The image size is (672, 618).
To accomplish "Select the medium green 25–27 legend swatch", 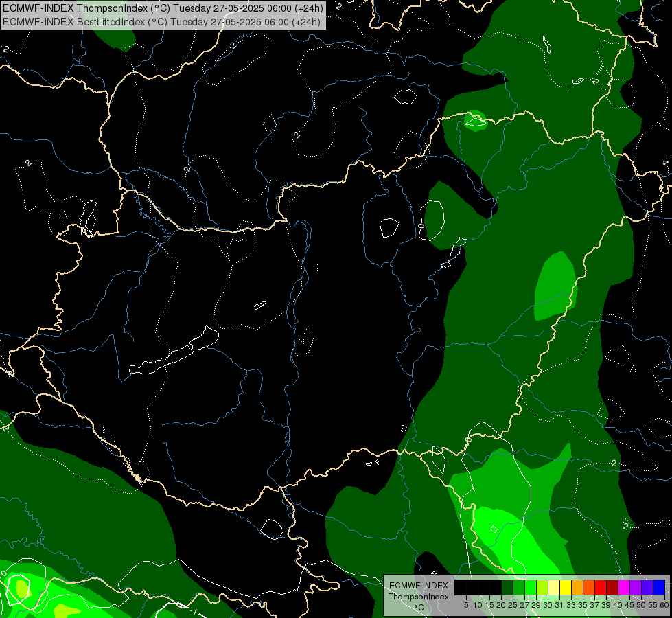I will pyautogui.click(x=519, y=587).
